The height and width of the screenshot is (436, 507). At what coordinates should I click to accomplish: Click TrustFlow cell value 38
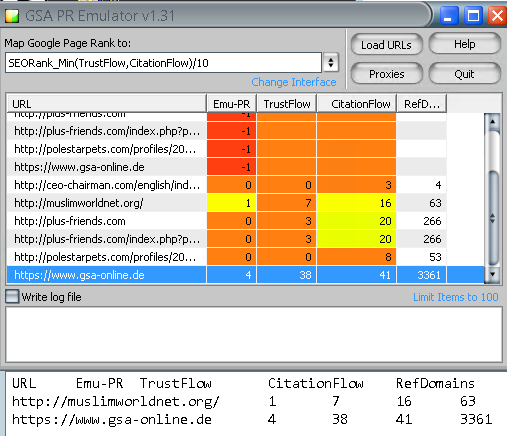[x=287, y=275]
